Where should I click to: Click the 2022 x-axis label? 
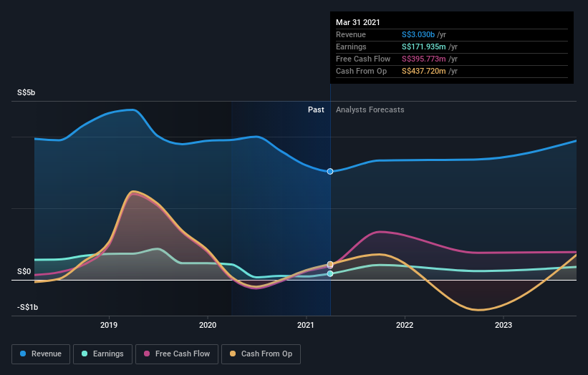pos(405,325)
